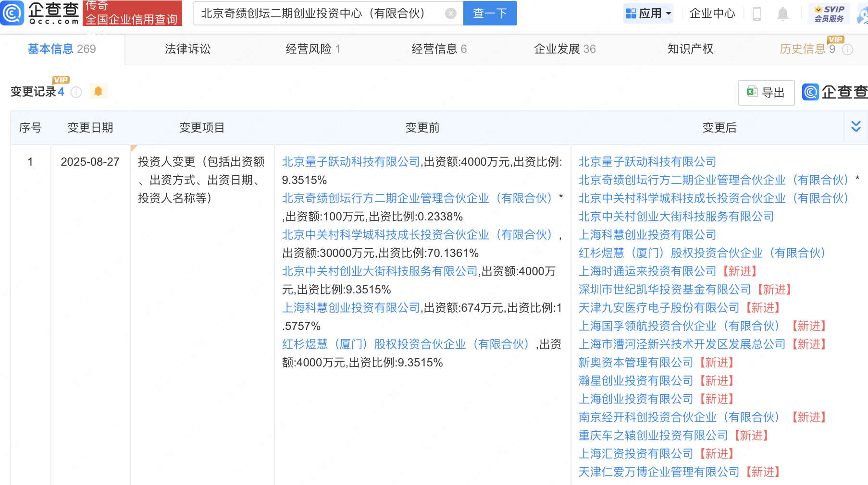The height and width of the screenshot is (485, 868).
Task: Click info icon next to 变更记录
Action: click(x=76, y=92)
